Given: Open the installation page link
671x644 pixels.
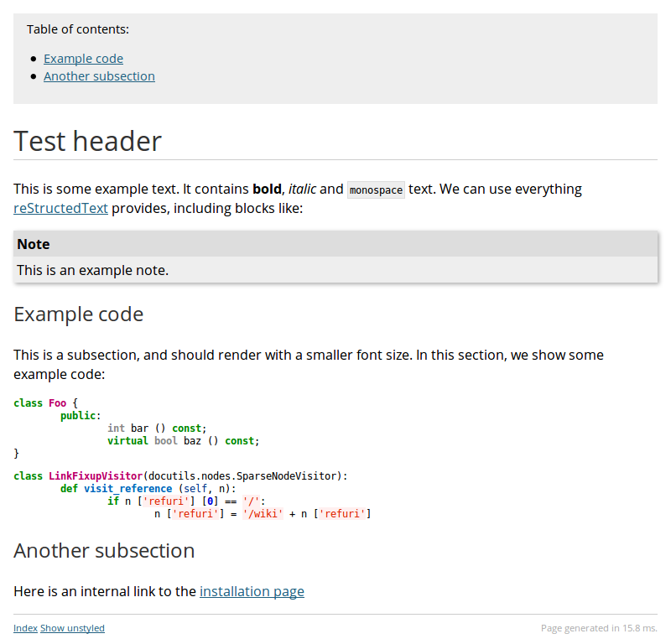Looking at the screenshot, I should tap(252, 591).
